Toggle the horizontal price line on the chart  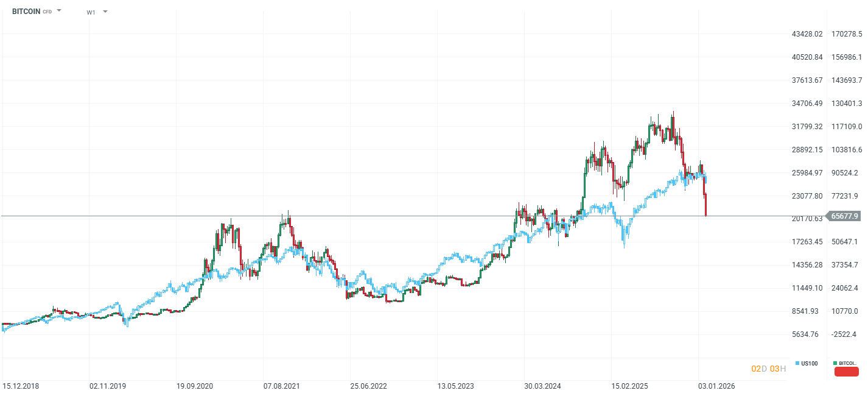(365, 216)
